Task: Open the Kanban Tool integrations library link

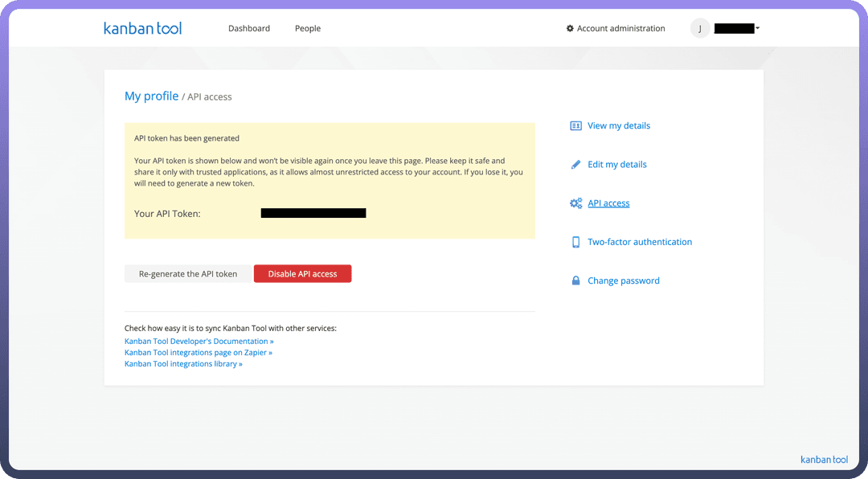Action: tap(183, 363)
